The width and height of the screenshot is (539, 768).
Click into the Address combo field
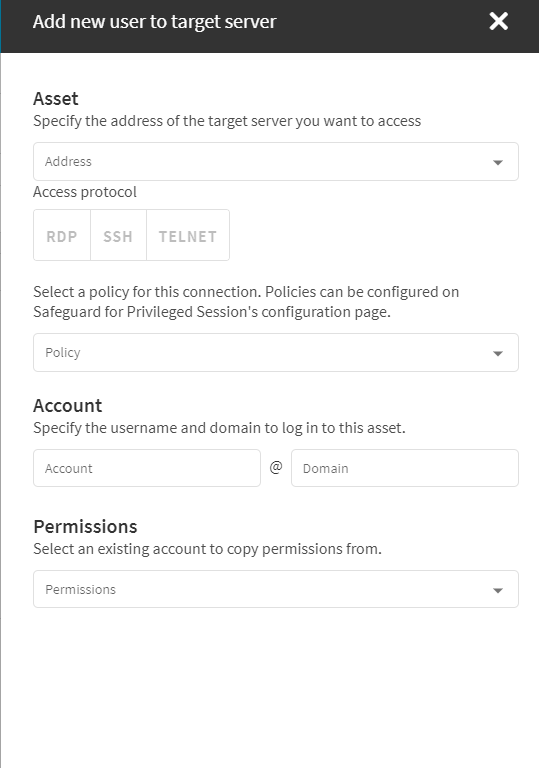coord(275,162)
